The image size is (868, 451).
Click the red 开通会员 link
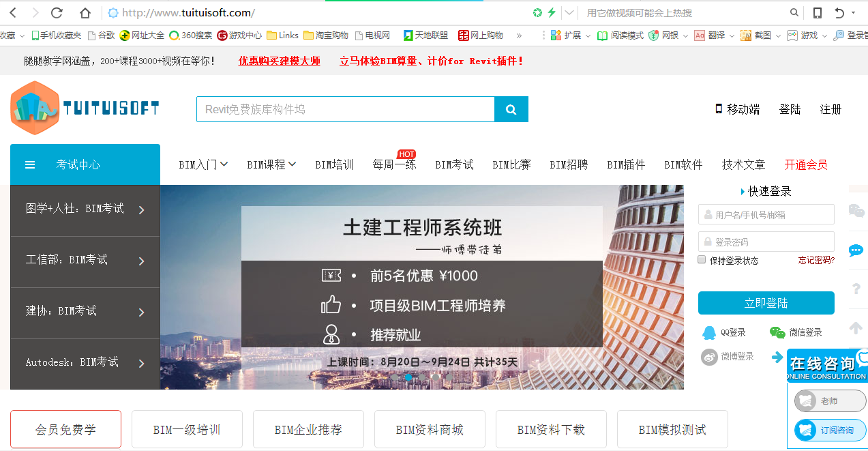click(806, 164)
